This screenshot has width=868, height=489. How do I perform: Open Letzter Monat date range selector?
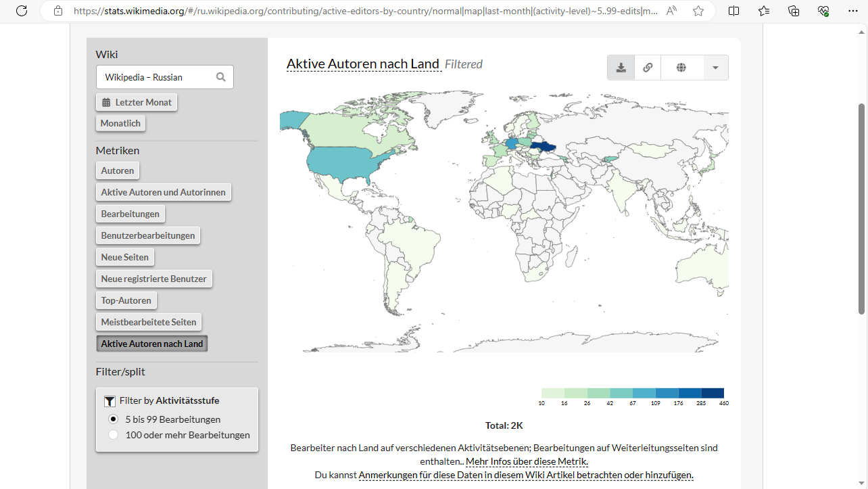(137, 102)
